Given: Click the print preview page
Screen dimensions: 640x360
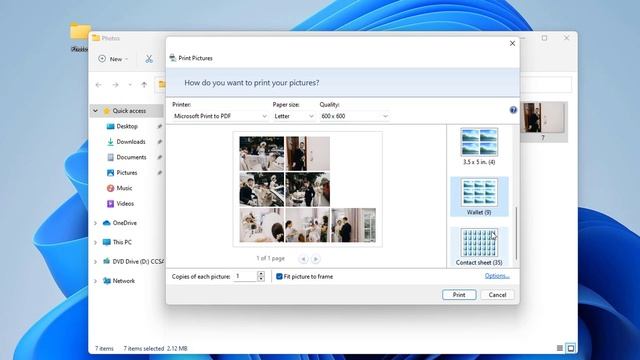Looking at the screenshot, I should coord(307,189).
